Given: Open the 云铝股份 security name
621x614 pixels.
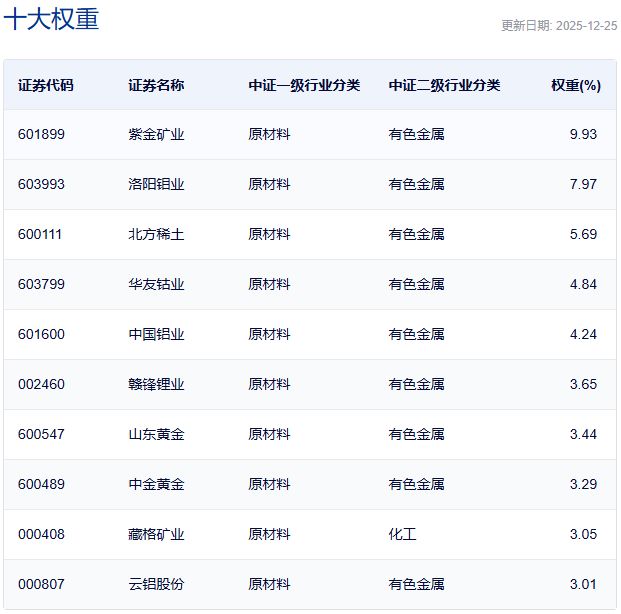Looking at the screenshot, I should pyautogui.click(x=156, y=584).
